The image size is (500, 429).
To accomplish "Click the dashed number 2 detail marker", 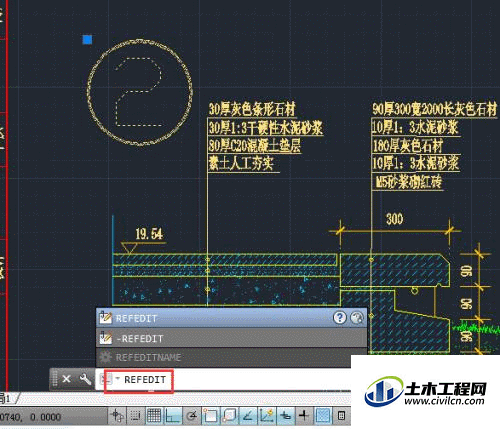I will click(x=139, y=92).
